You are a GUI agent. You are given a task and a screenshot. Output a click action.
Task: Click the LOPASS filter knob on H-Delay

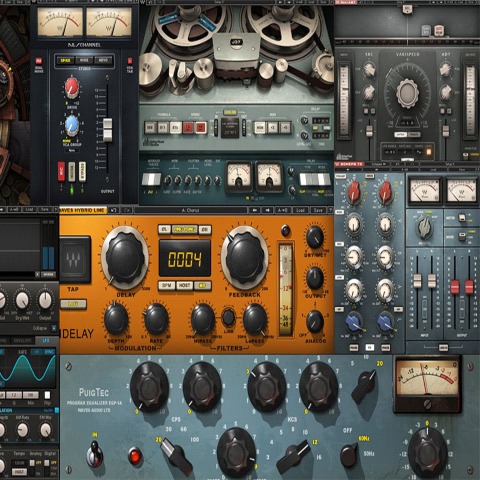click(x=255, y=319)
